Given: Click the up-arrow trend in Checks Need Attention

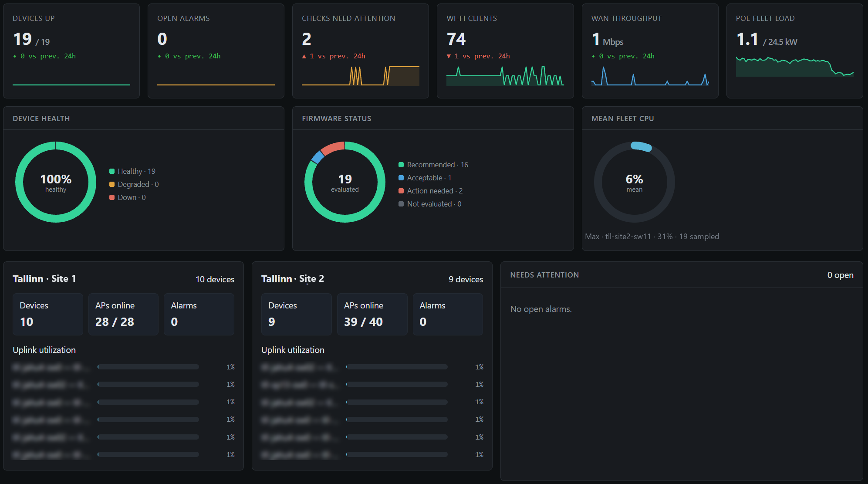Looking at the screenshot, I should (334, 56).
